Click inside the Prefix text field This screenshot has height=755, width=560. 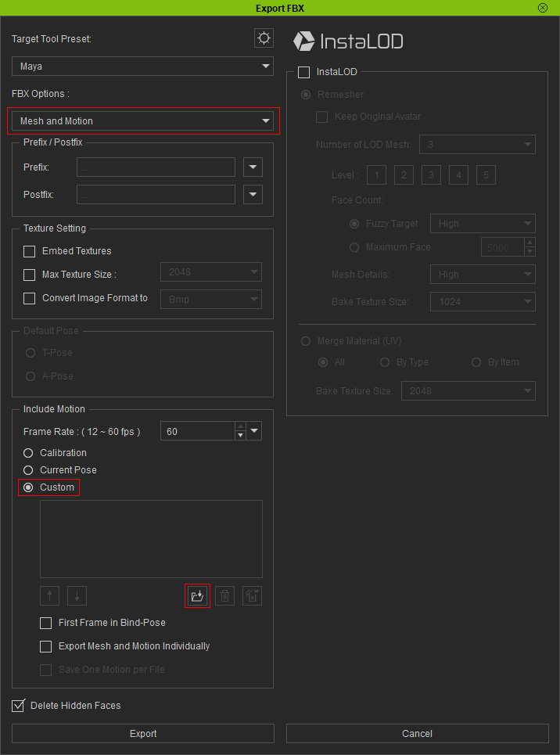coord(156,167)
